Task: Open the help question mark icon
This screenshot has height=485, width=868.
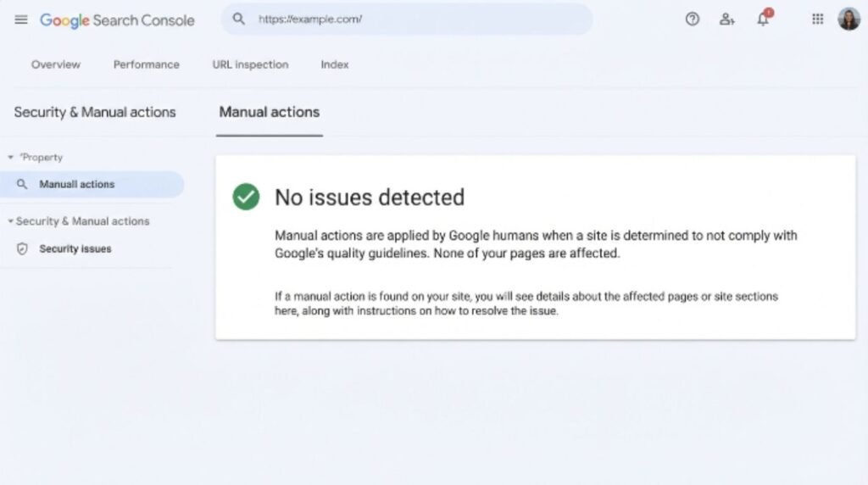Action: tap(692, 20)
